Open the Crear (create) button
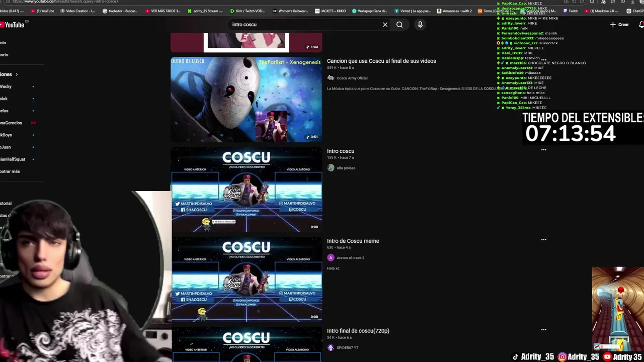The height and width of the screenshot is (362, 644). click(x=619, y=25)
